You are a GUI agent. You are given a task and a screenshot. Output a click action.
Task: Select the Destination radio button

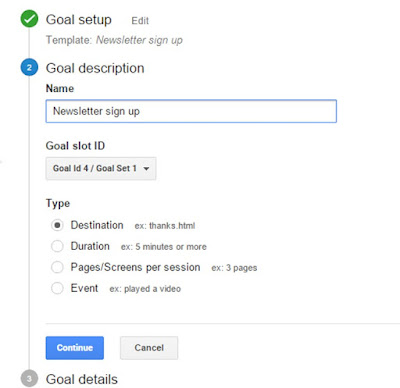57,225
